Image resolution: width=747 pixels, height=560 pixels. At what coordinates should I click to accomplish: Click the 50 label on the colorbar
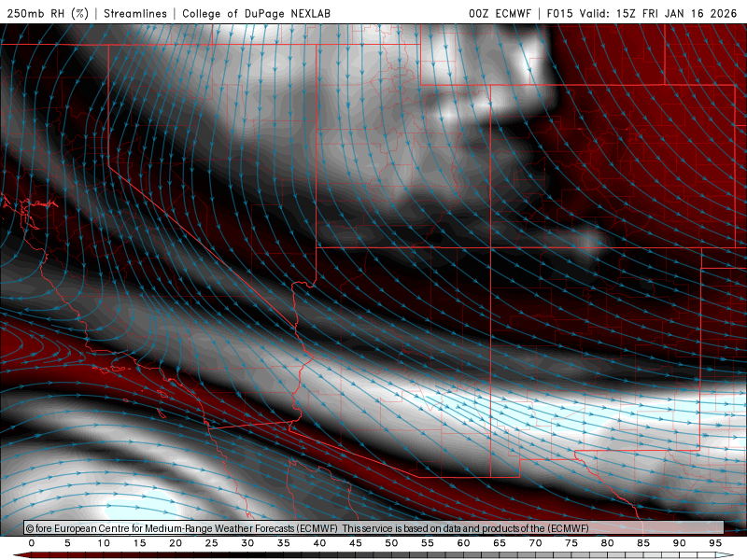391,543
